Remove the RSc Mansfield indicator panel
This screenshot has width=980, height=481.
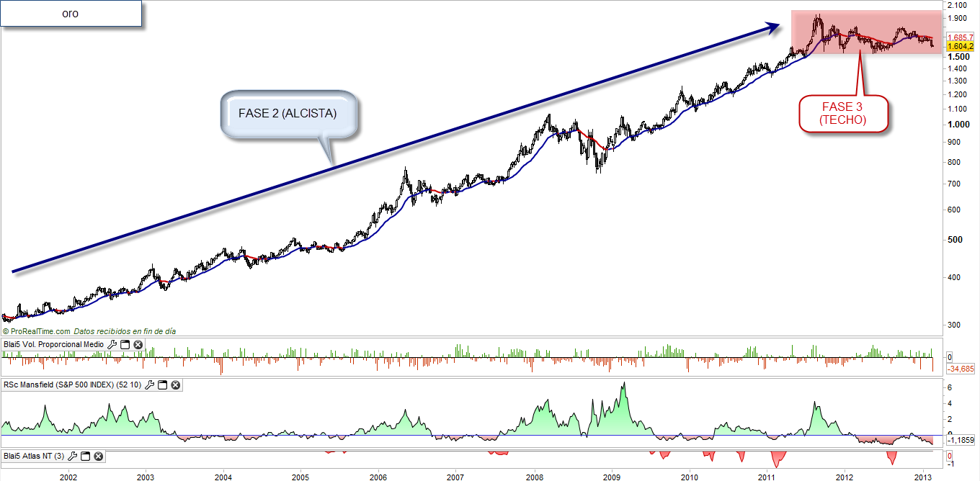[x=176, y=385]
